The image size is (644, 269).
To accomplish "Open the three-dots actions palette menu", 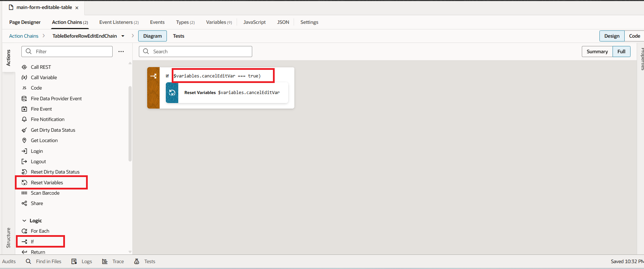I will [x=121, y=52].
